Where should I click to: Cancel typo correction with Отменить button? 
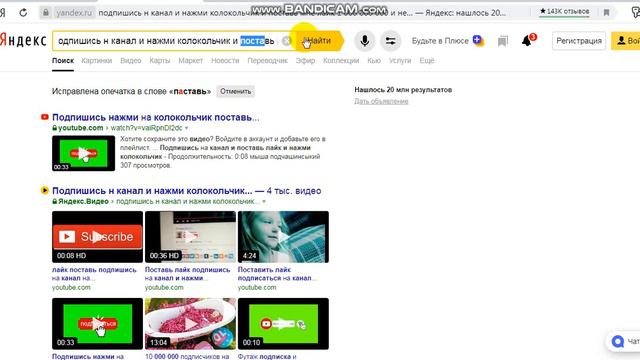236,91
